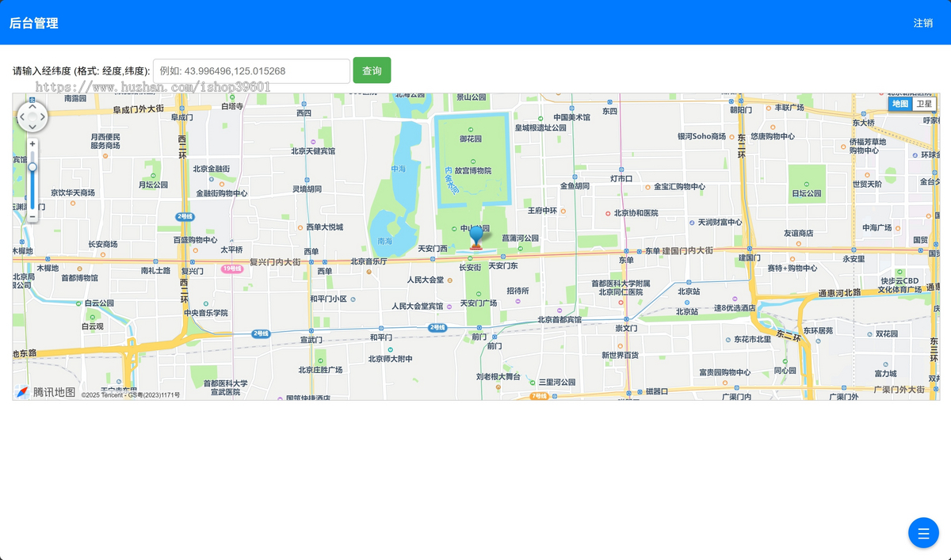Open the floating menu button at bottom right
Screen dimensions: 951x560
(x=923, y=532)
